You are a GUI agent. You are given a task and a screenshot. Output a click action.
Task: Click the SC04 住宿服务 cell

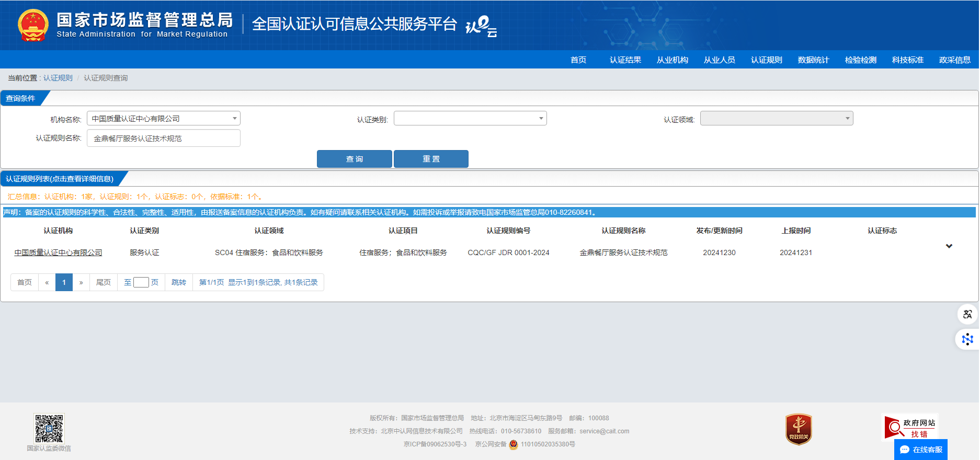tap(269, 252)
